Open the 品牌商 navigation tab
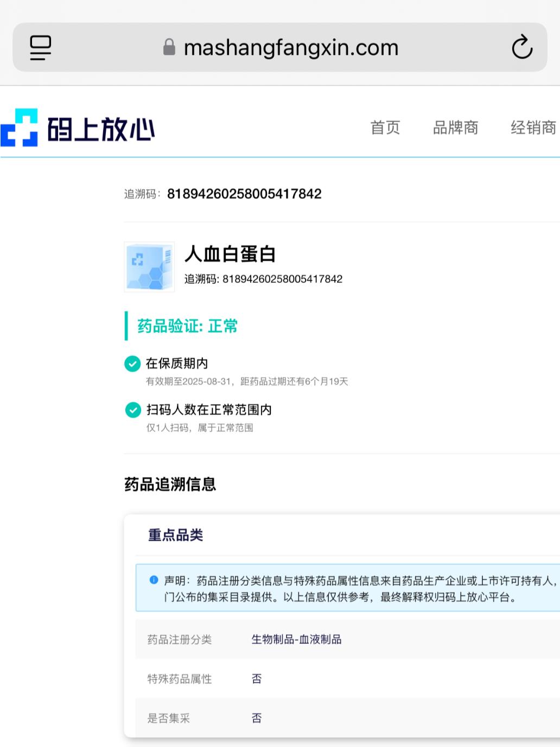 tap(455, 128)
